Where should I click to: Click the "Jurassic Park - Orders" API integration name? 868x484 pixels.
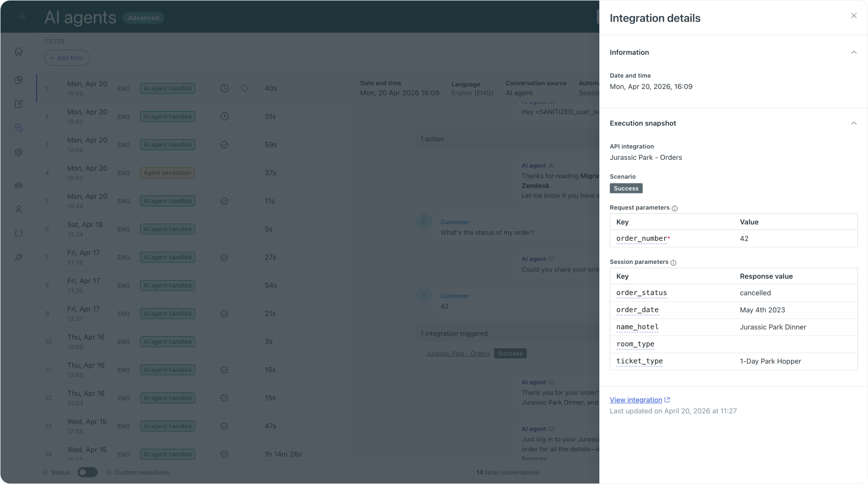pyautogui.click(x=646, y=157)
